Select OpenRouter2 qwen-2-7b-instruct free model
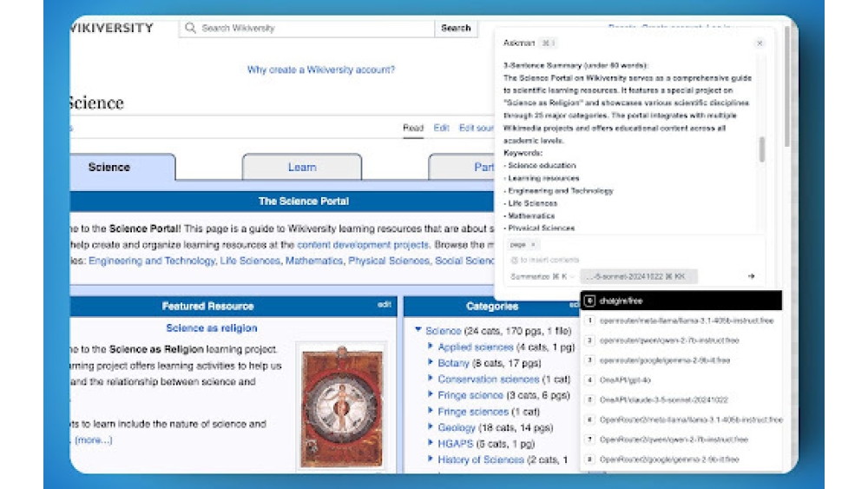This screenshot has width=868, height=489. (681, 439)
